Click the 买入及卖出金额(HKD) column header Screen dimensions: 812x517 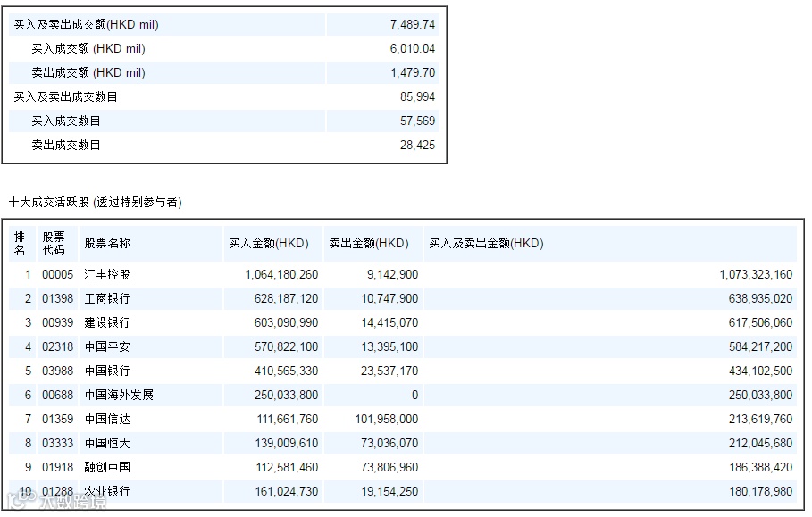pyautogui.click(x=486, y=243)
